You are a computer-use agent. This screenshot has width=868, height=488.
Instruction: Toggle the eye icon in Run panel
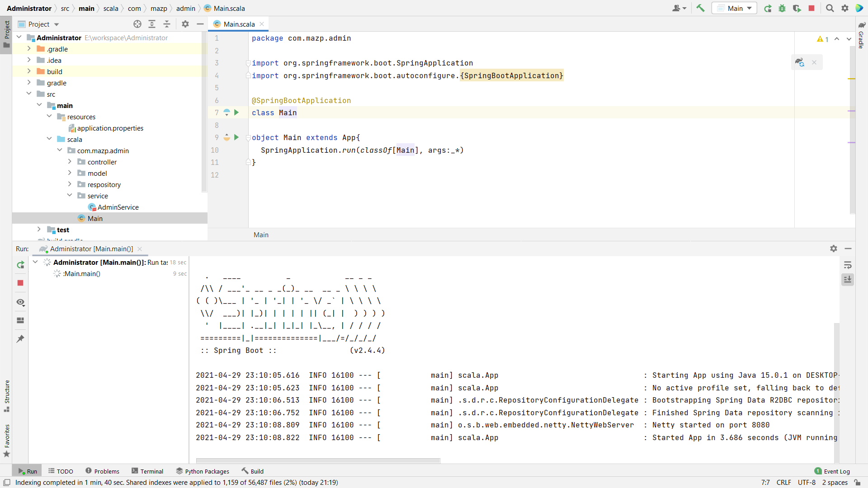(20, 302)
